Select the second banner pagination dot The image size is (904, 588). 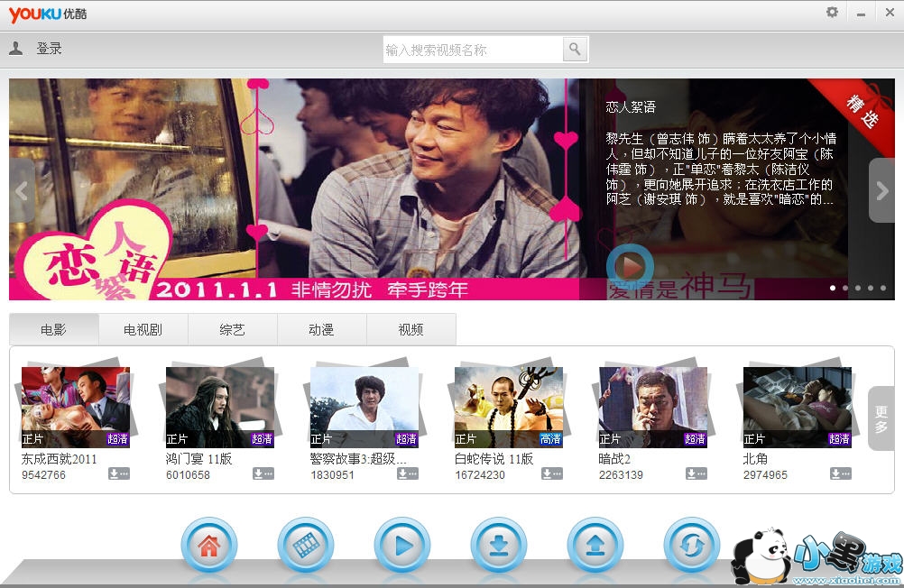pyautogui.click(x=845, y=288)
